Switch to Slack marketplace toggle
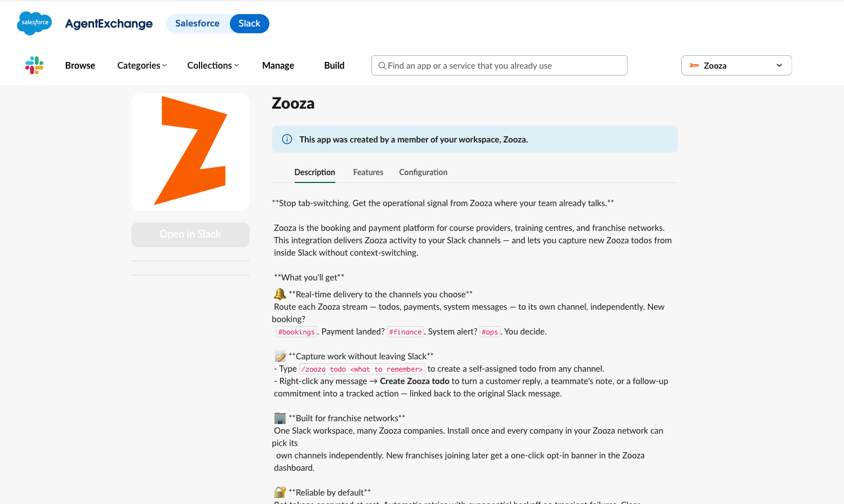The height and width of the screenshot is (504, 844). click(x=249, y=24)
